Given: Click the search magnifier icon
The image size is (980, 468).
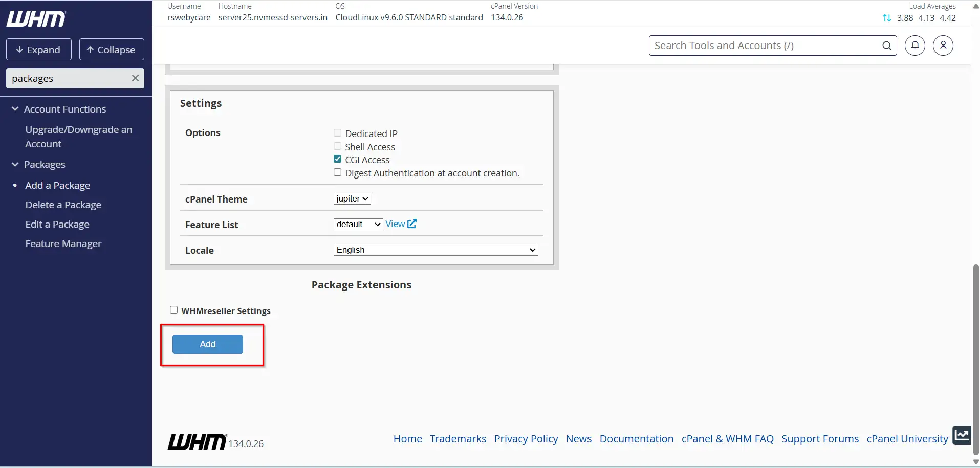Looking at the screenshot, I should click(887, 46).
